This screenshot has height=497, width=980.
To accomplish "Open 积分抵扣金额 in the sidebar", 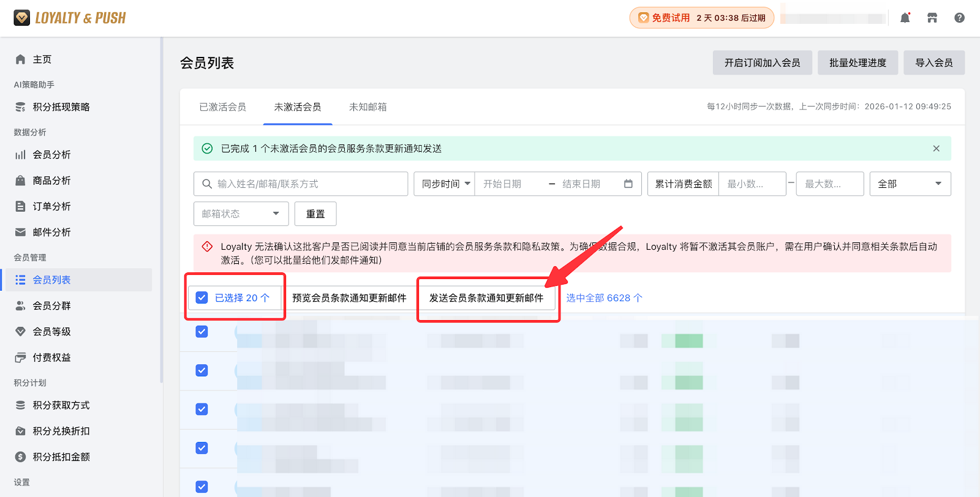I will click(x=61, y=457).
